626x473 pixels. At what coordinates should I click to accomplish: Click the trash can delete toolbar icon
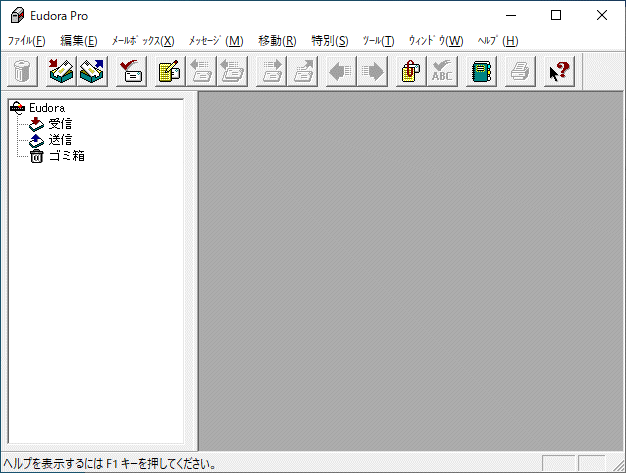pyautogui.click(x=22, y=71)
